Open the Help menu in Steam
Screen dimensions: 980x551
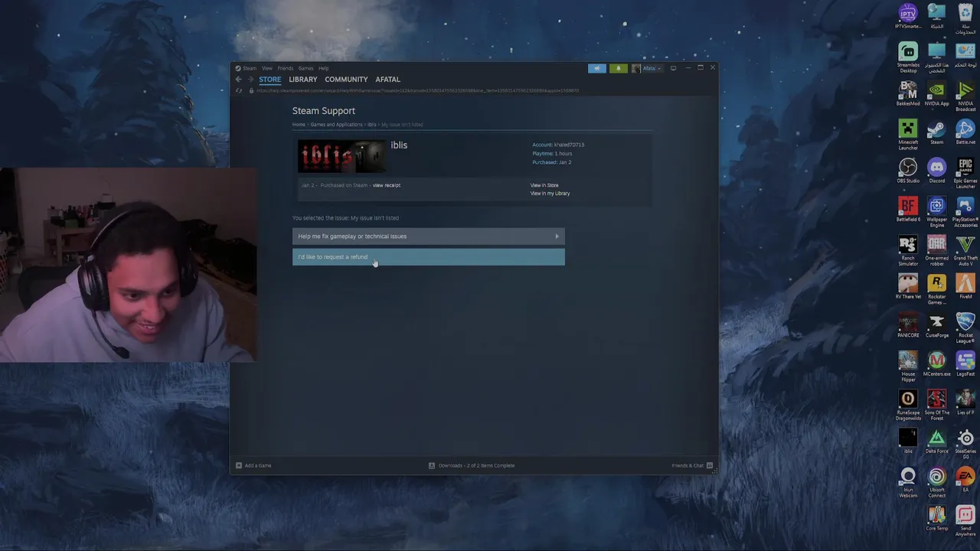[x=323, y=68]
